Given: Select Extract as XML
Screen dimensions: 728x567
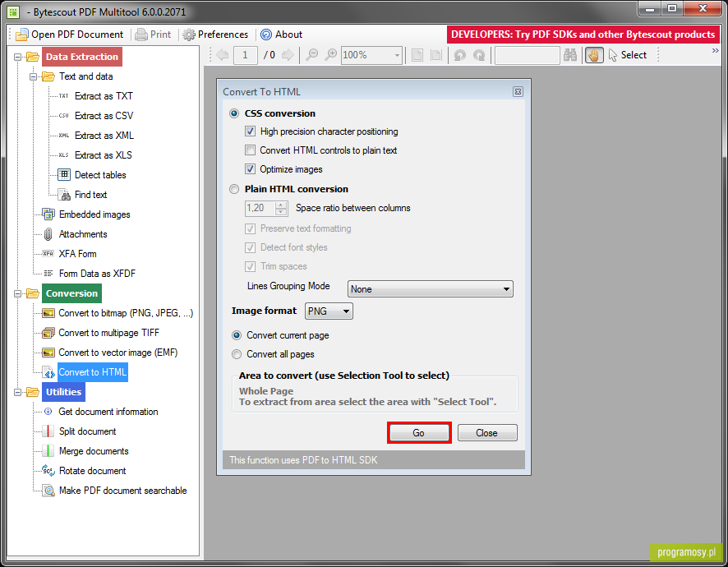Looking at the screenshot, I should point(104,136).
